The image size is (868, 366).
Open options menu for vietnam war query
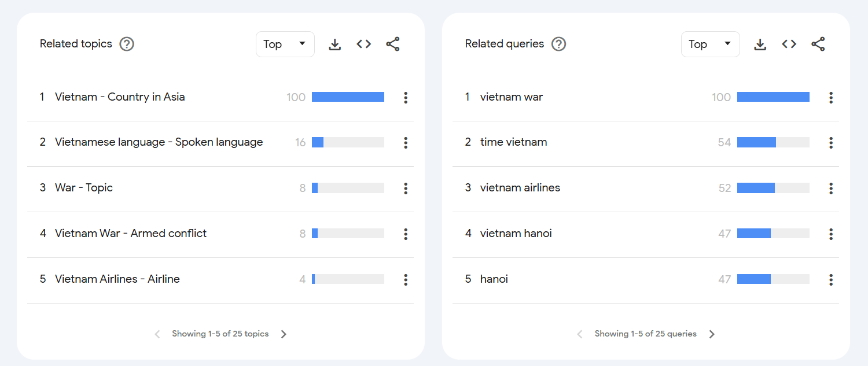tap(831, 97)
